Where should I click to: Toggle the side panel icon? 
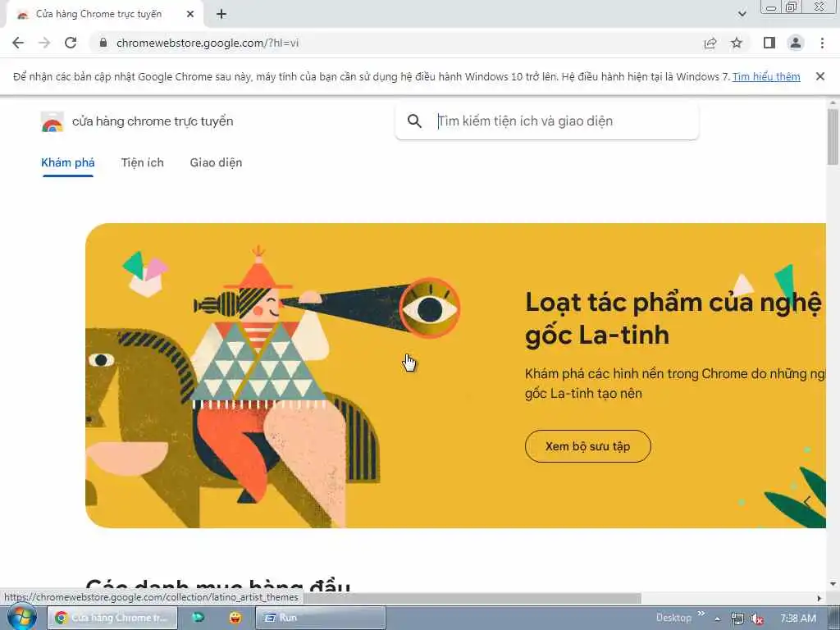tap(769, 43)
